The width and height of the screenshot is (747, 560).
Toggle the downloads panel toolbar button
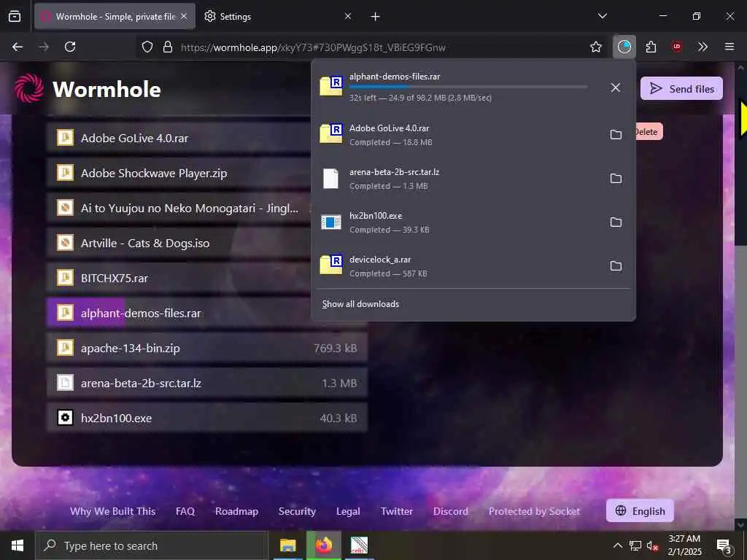tap(624, 47)
